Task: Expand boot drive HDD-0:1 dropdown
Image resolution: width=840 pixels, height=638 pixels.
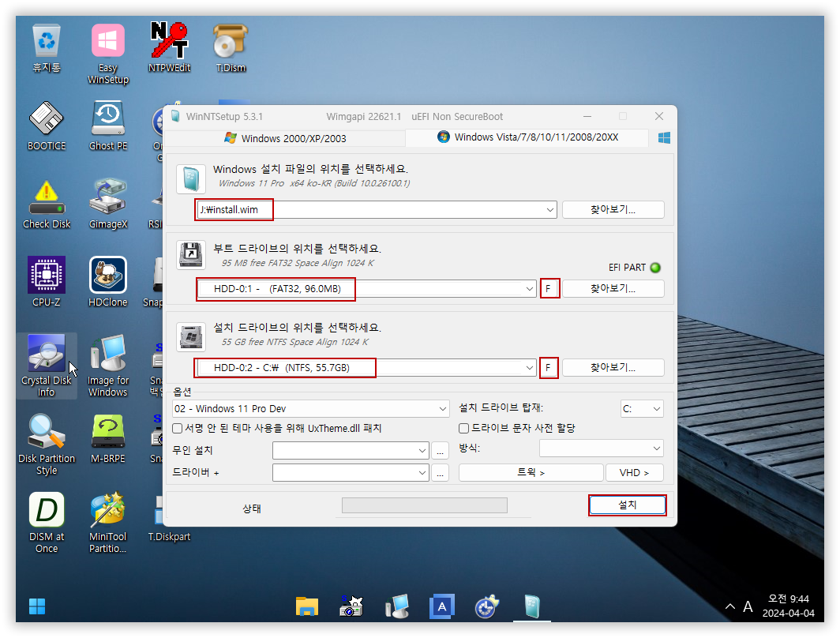Action: click(529, 289)
